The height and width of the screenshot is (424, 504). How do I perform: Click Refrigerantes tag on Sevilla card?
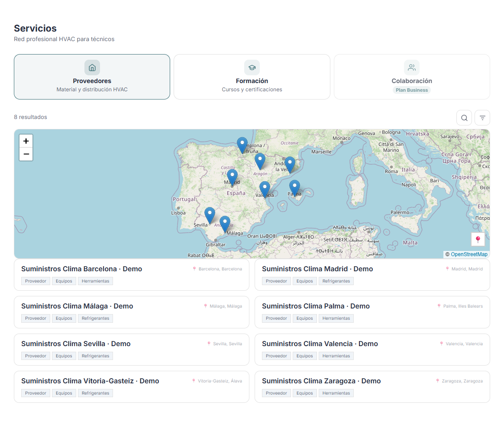point(95,356)
